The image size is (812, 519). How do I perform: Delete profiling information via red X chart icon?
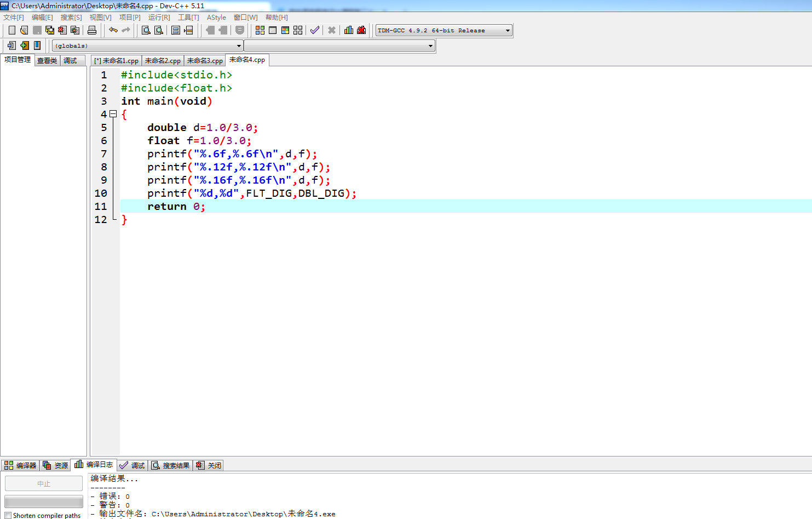click(x=361, y=30)
